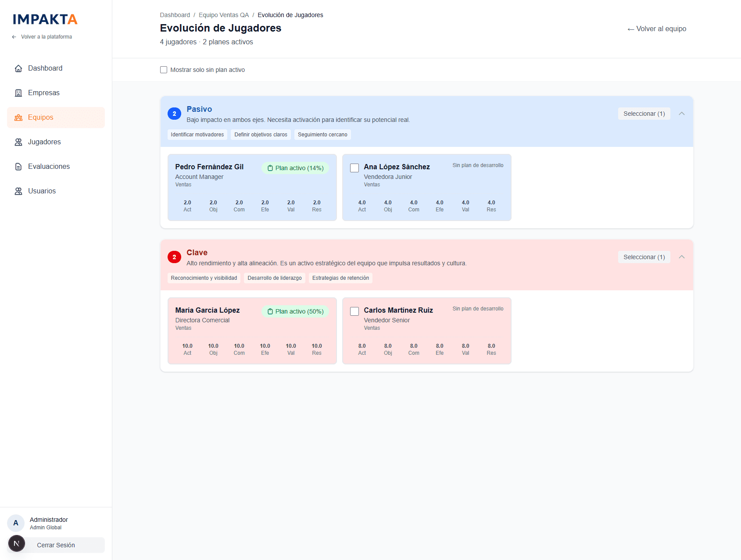The image size is (741, 560).
Task: Click the Dashboard home icon in sidebar
Action: tap(18, 68)
